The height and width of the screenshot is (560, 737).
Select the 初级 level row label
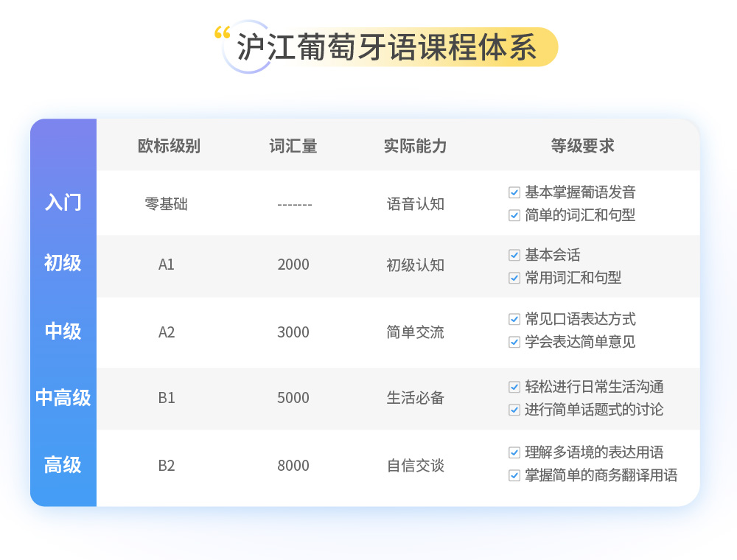[63, 263]
